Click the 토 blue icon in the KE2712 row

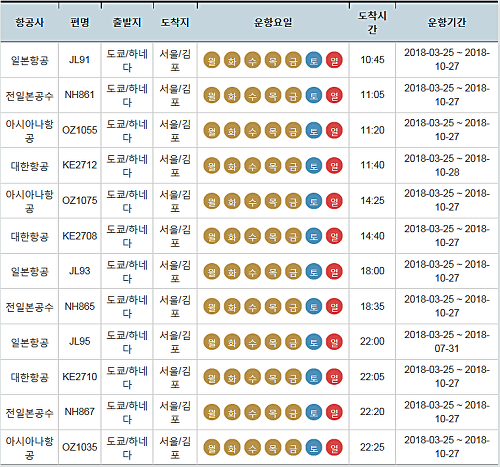314,166
